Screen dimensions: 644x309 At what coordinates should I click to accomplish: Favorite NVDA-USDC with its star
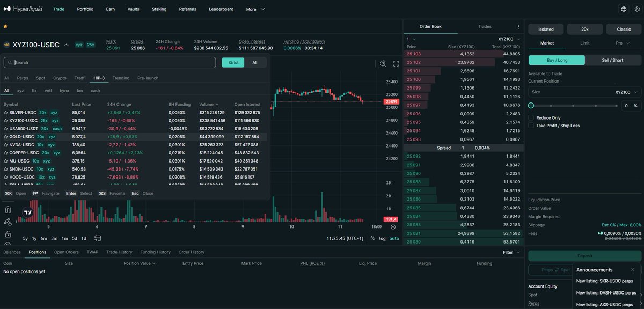6,145
